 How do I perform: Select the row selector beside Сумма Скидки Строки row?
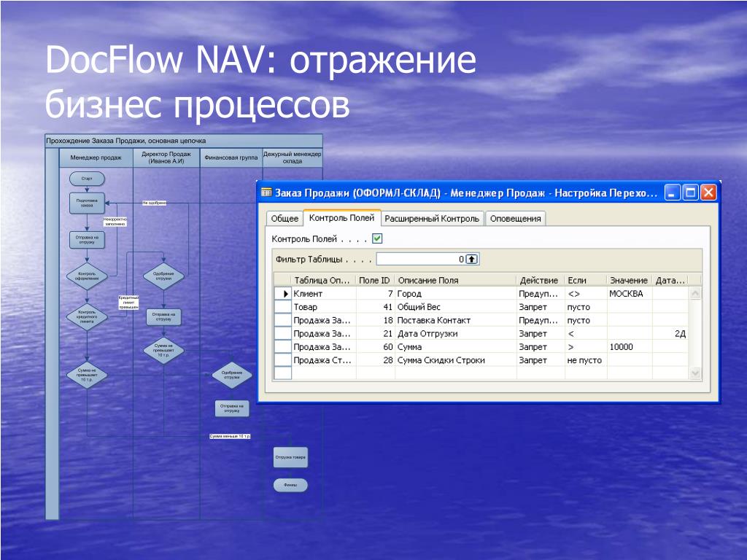283,360
